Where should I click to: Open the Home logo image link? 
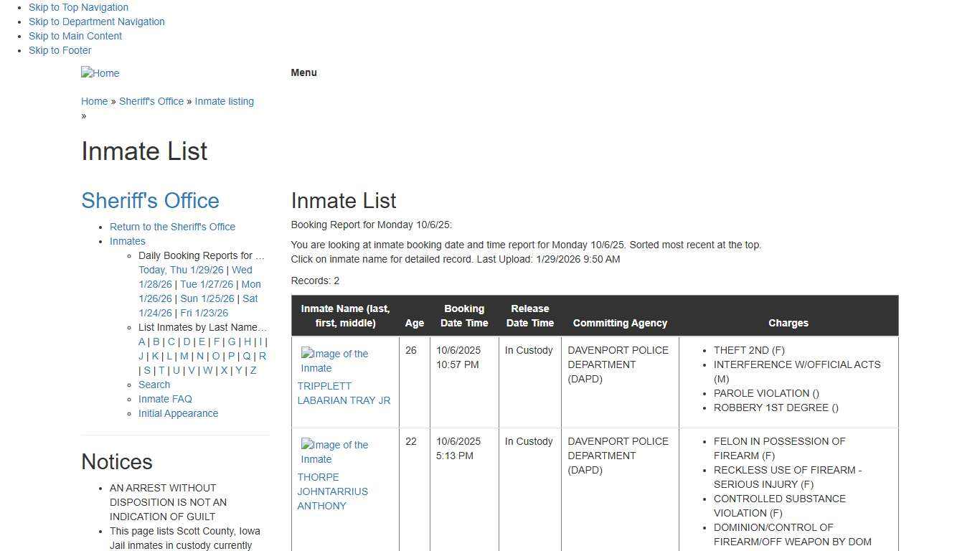click(x=100, y=72)
